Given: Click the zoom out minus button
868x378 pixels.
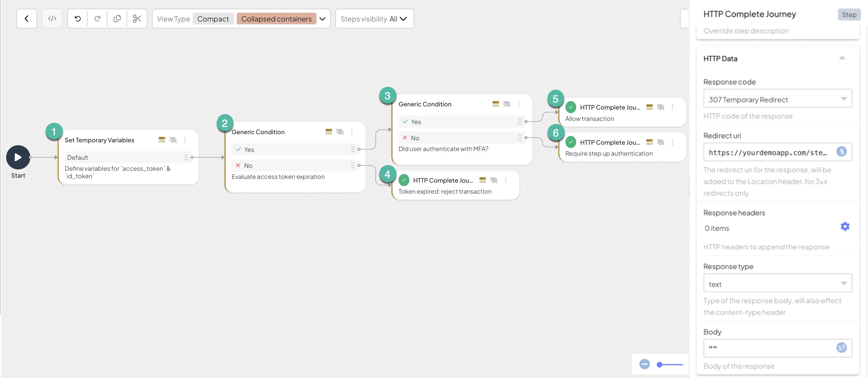Looking at the screenshot, I should pos(644,364).
